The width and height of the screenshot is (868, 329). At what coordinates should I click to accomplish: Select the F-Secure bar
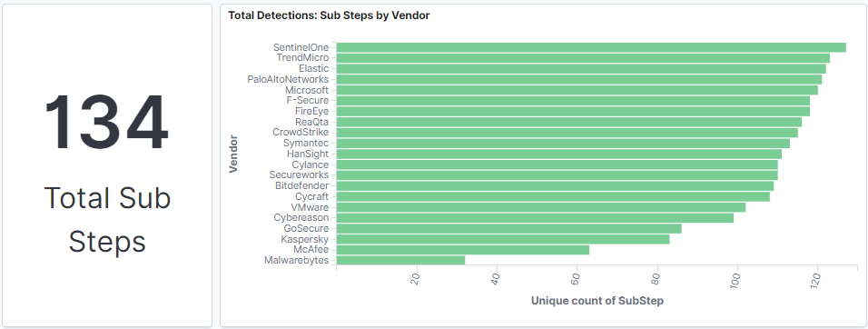pyautogui.click(x=573, y=101)
